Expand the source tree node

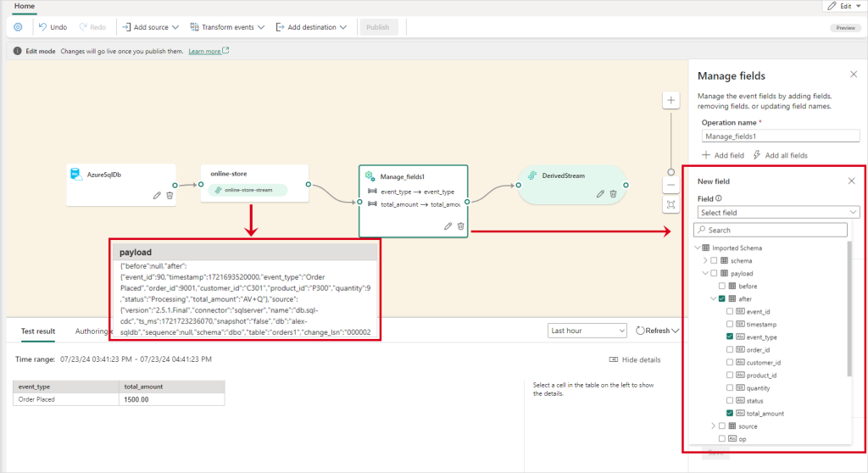pyautogui.click(x=714, y=426)
